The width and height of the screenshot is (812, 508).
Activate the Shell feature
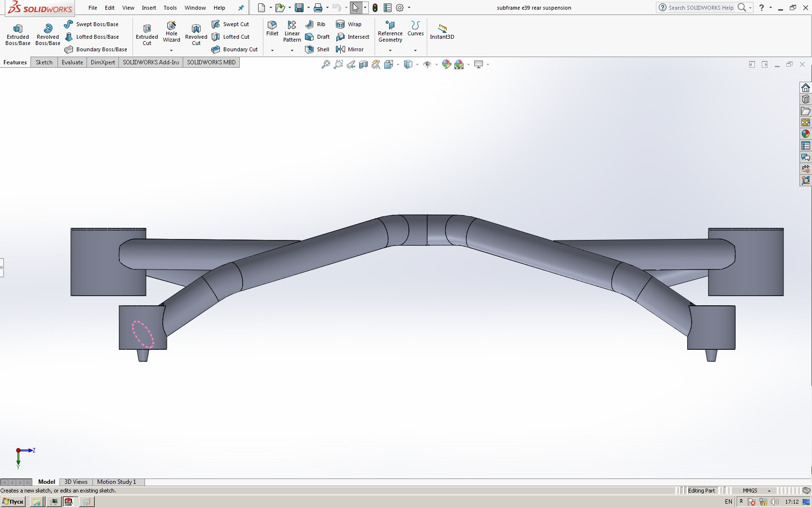point(317,49)
